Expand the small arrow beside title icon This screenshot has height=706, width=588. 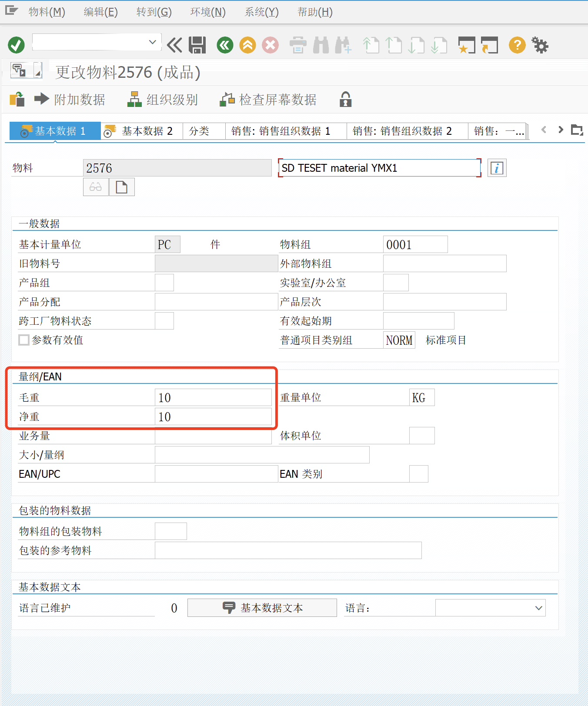(x=38, y=70)
